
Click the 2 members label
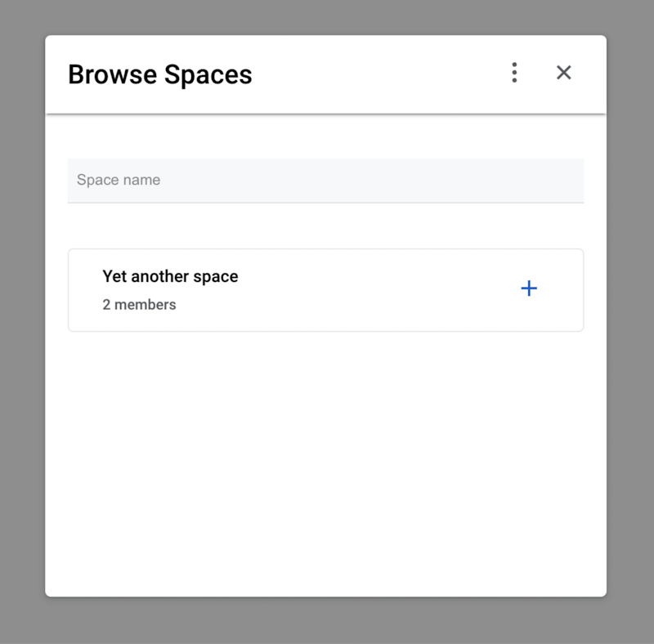tap(139, 304)
